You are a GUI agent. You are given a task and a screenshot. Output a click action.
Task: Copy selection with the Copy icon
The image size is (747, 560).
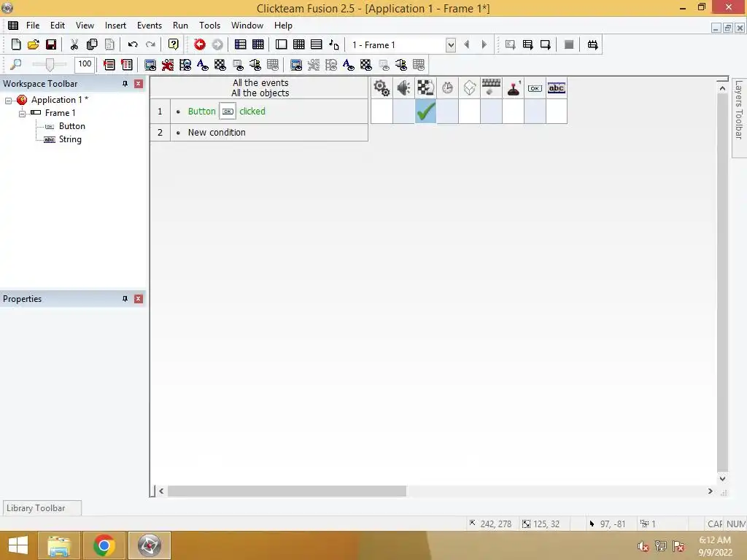(x=92, y=44)
